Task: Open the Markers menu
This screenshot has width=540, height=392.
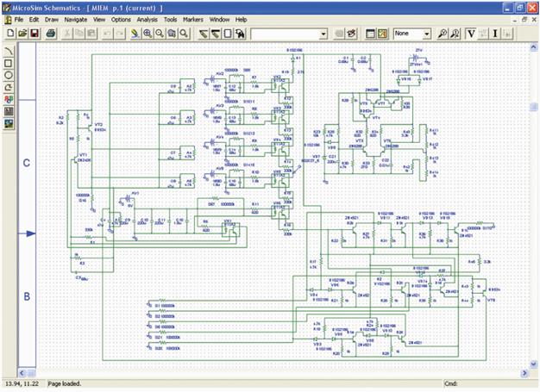Action: 192,19
